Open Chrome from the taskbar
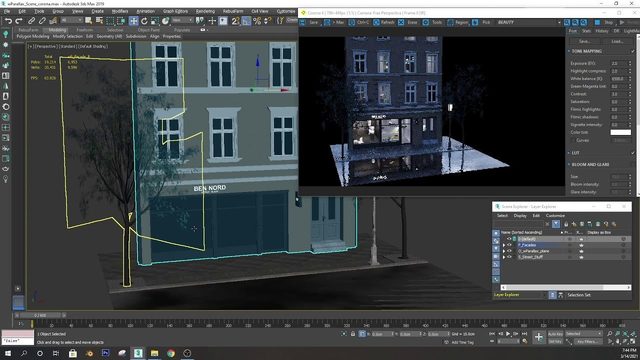640x360 pixels. (x=171, y=353)
